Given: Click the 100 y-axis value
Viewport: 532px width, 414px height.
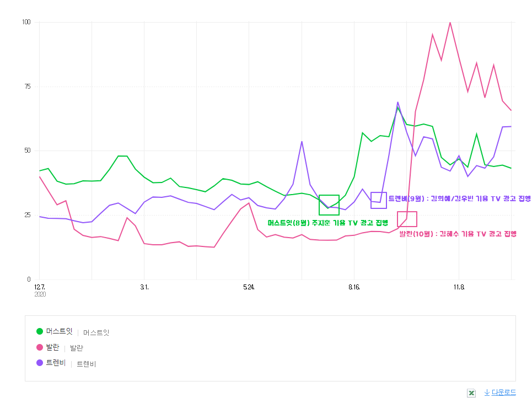Looking at the screenshot, I should 26,22.
